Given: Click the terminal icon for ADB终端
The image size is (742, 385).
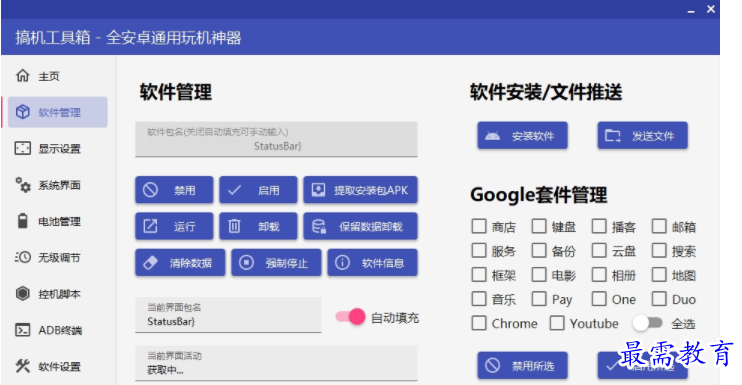Looking at the screenshot, I should [23, 330].
